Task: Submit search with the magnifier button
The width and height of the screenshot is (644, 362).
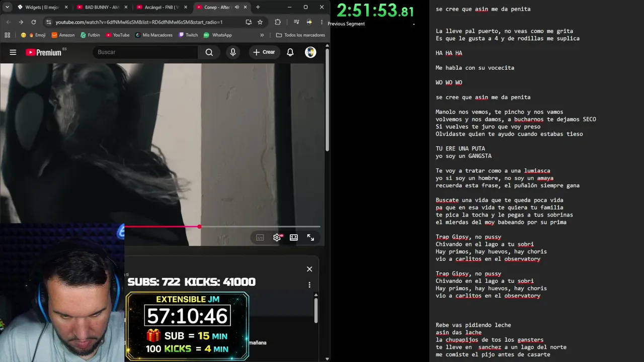Action: (x=209, y=52)
